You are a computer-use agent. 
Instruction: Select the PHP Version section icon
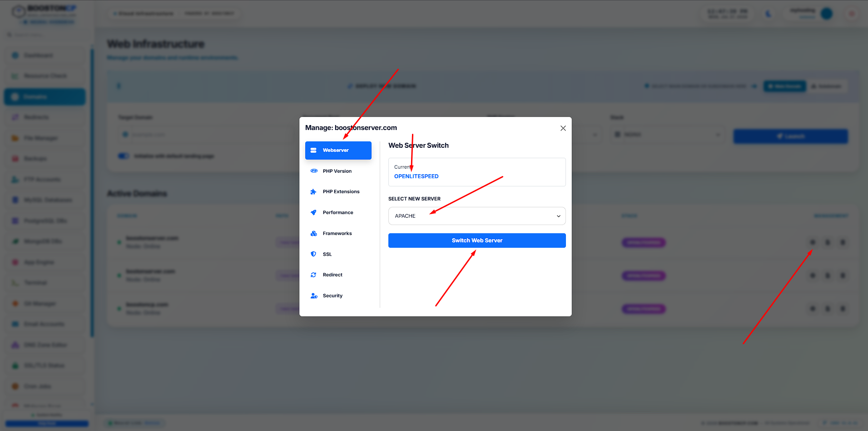coord(314,171)
